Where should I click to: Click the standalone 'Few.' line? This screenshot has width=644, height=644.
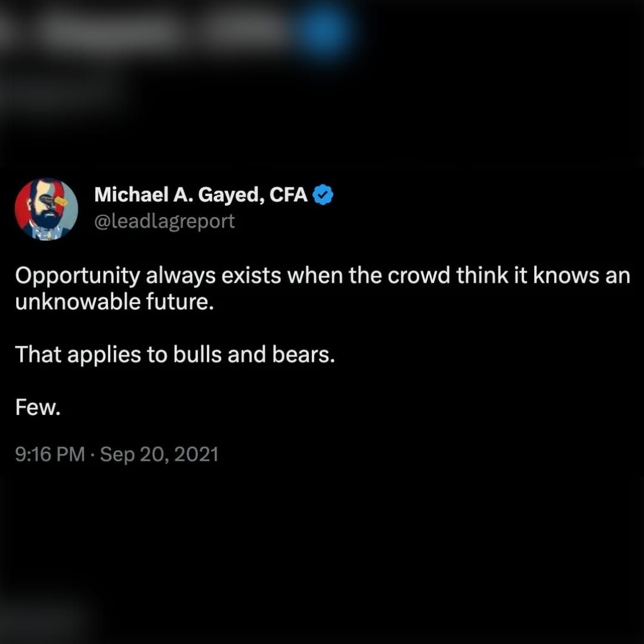coord(38,407)
